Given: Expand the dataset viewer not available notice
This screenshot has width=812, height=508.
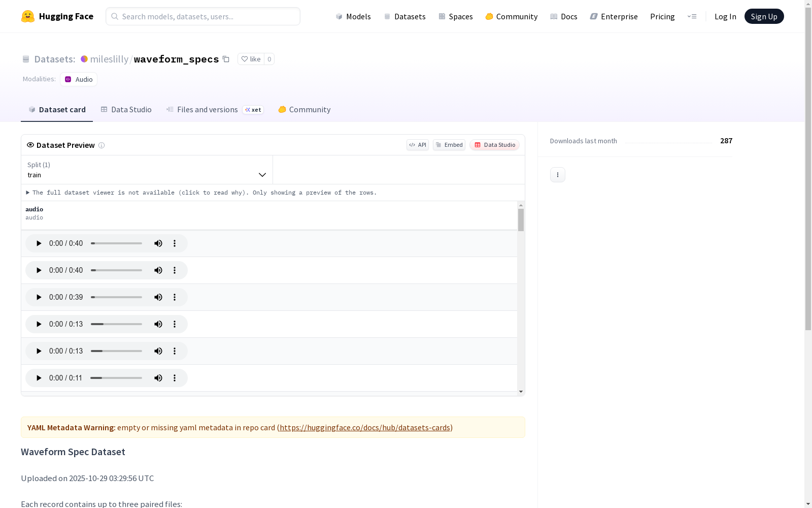Looking at the screenshot, I should coord(201,193).
